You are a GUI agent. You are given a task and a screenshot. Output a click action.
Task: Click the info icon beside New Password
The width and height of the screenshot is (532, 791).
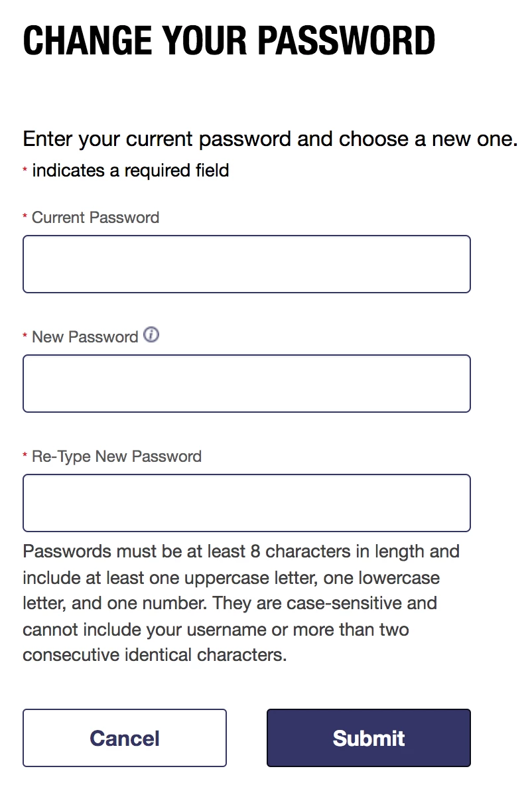(151, 334)
